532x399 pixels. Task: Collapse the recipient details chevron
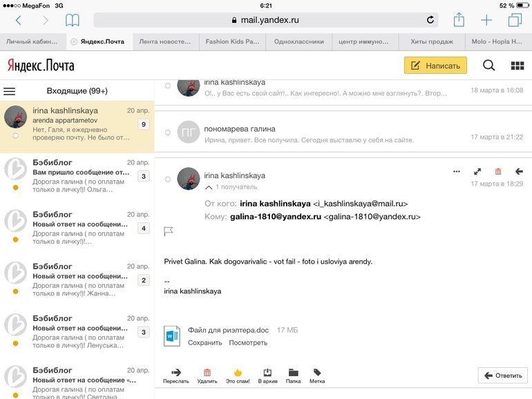[209, 187]
